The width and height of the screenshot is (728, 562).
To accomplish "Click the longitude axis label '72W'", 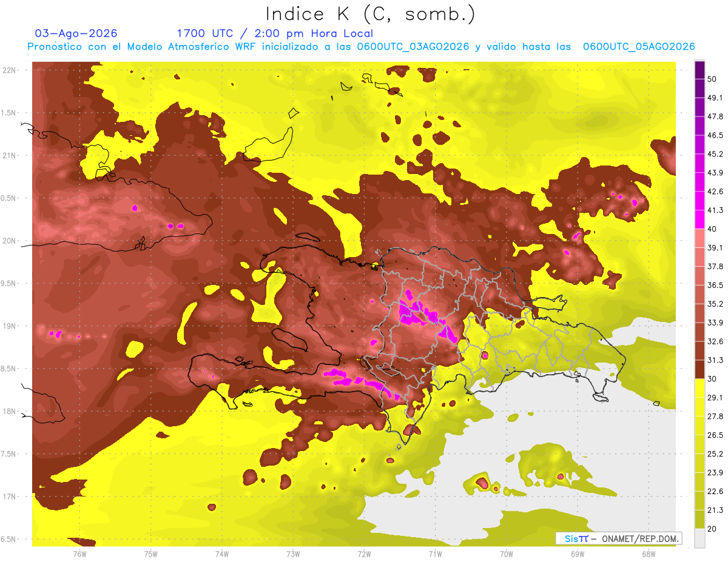I will tap(364, 554).
